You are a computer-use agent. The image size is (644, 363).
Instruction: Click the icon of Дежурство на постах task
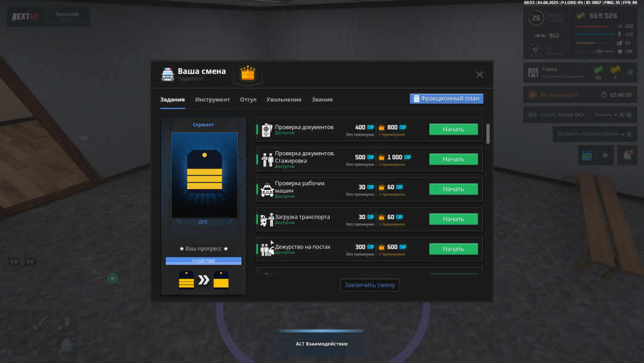267,249
